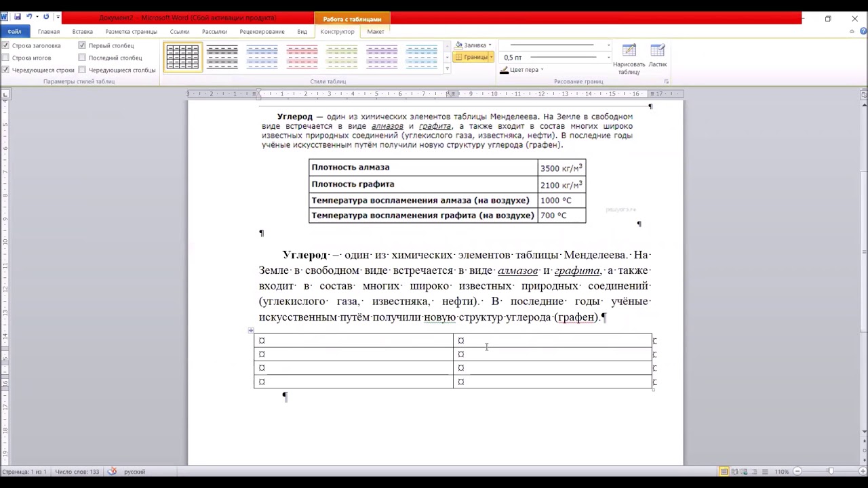
Task: Select the Eraser (Ластик) tool
Action: point(658,56)
